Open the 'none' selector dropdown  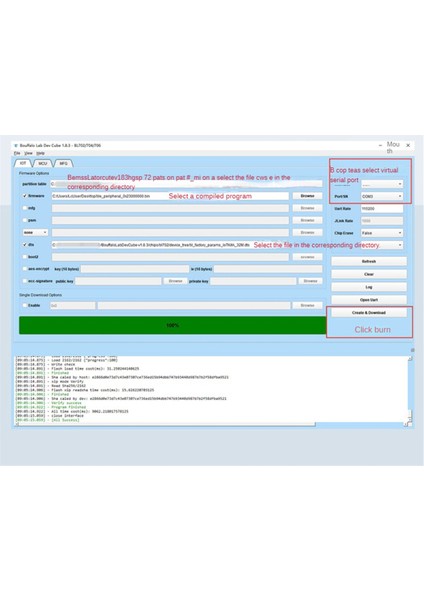pyautogui.click(x=35, y=232)
